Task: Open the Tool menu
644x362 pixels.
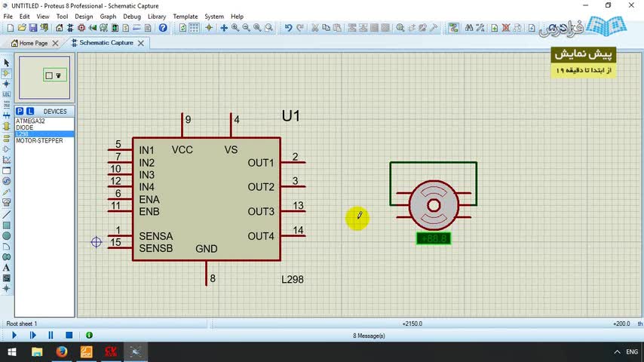Action: (62, 17)
